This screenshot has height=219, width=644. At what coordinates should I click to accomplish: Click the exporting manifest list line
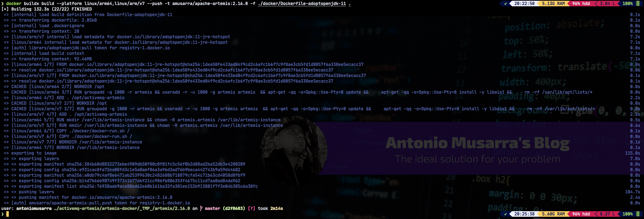click(131, 186)
